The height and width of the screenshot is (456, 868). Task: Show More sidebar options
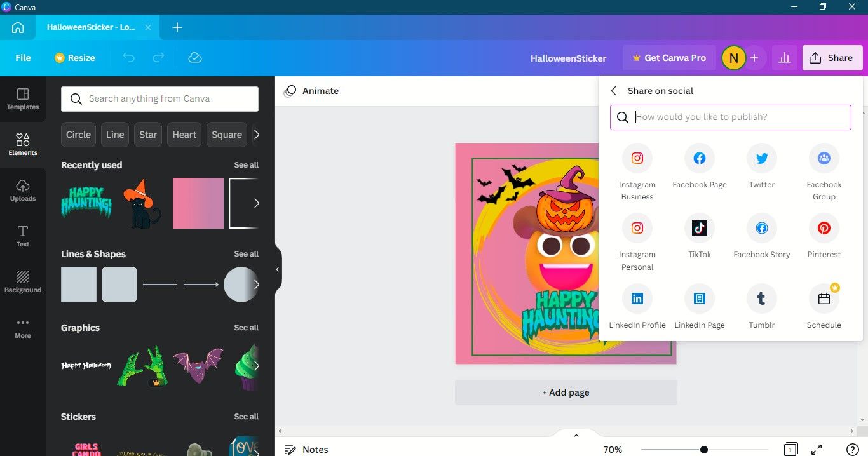[23, 328]
